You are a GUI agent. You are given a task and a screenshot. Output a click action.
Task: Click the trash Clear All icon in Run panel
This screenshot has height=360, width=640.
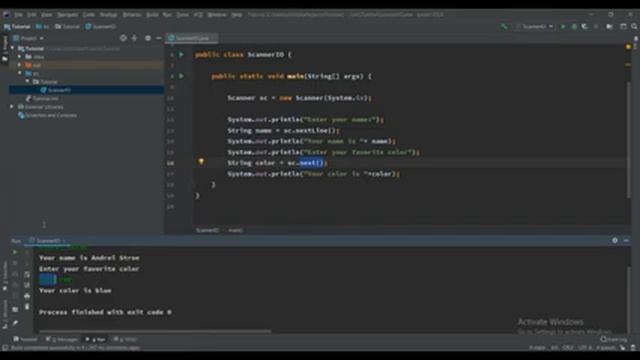(x=27, y=306)
